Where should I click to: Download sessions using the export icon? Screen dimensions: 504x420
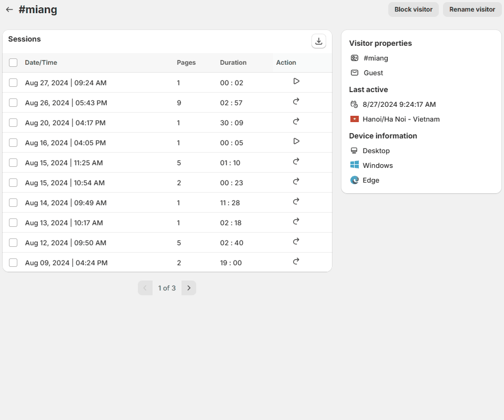[x=318, y=41]
